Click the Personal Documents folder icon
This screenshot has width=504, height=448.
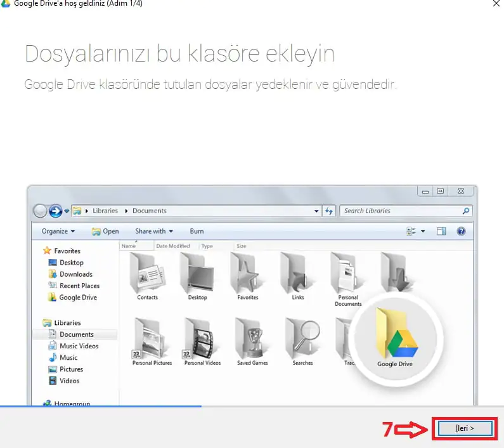pyautogui.click(x=346, y=273)
